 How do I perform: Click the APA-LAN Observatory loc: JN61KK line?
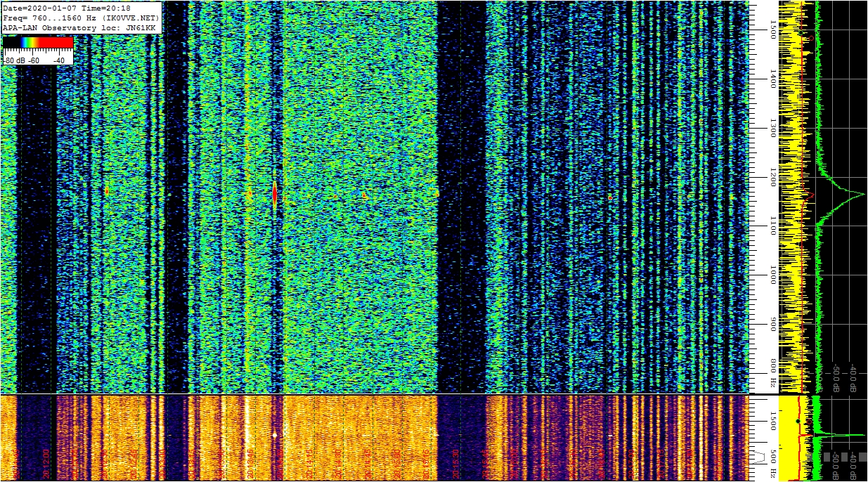(x=79, y=27)
